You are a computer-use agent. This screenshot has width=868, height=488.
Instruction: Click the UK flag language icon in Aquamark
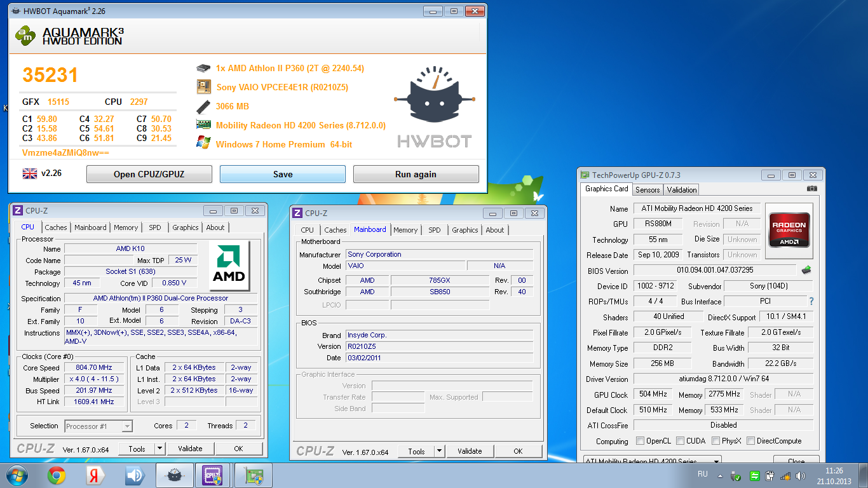click(x=29, y=173)
